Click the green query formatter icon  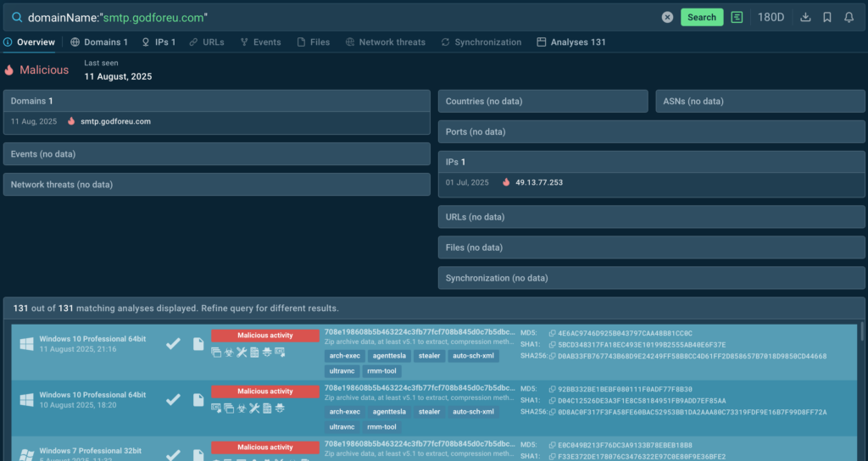737,17
